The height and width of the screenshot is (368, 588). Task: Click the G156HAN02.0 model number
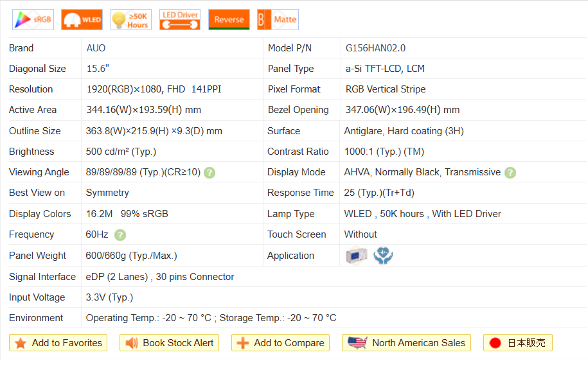point(375,48)
